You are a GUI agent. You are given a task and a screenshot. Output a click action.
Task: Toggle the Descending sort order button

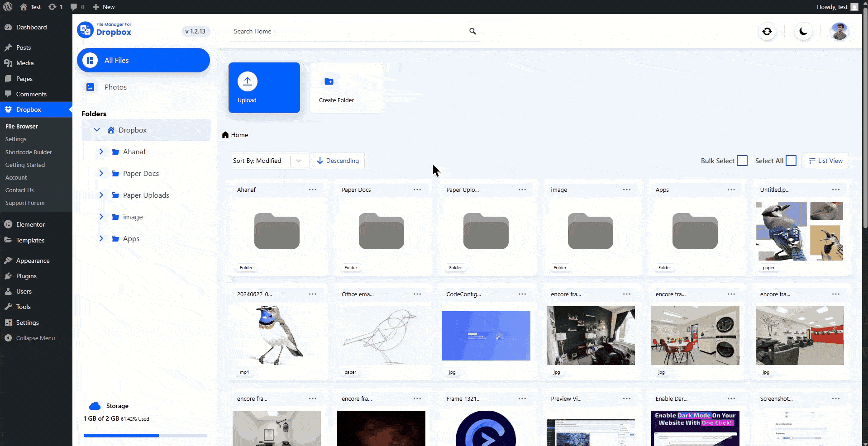tap(338, 161)
